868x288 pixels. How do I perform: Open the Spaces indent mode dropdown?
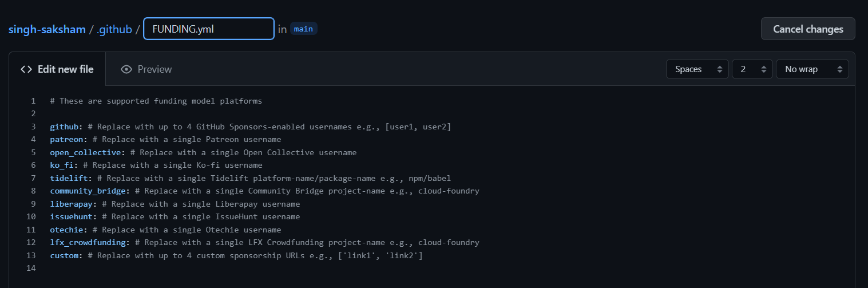(x=697, y=69)
